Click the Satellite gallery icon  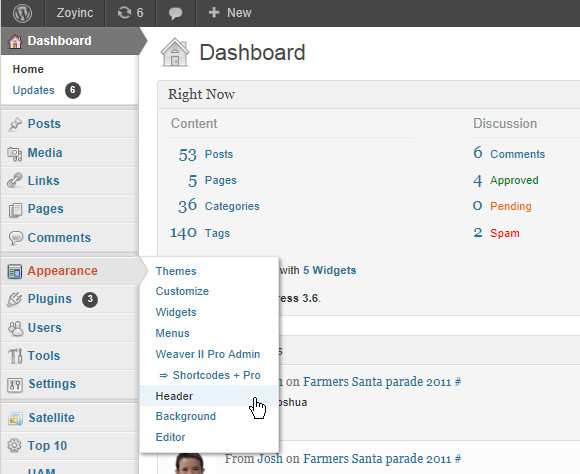[x=16, y=418]
